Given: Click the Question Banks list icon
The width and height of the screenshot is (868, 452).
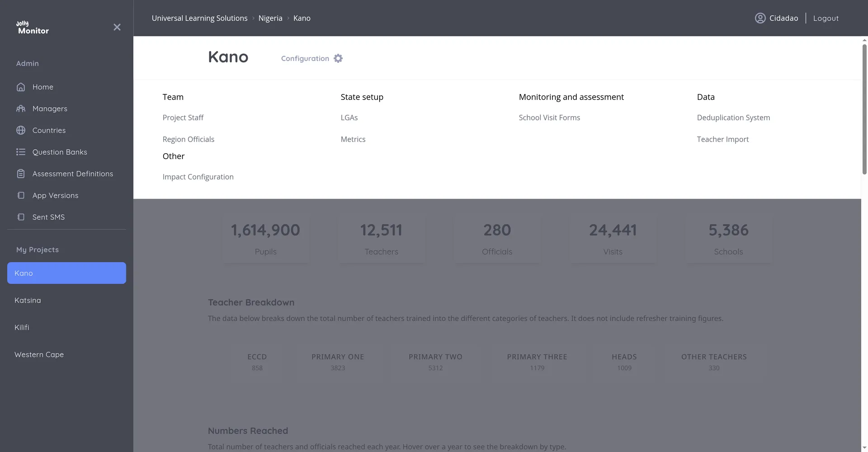Looking at the screenshot, I should (21, 152).
